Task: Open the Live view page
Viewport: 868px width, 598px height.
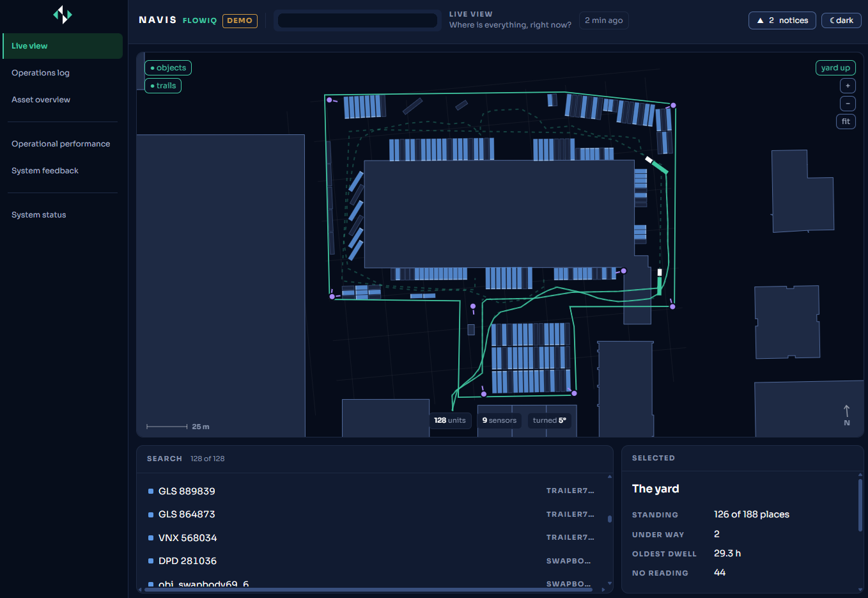Action: [x=63, y=46]
